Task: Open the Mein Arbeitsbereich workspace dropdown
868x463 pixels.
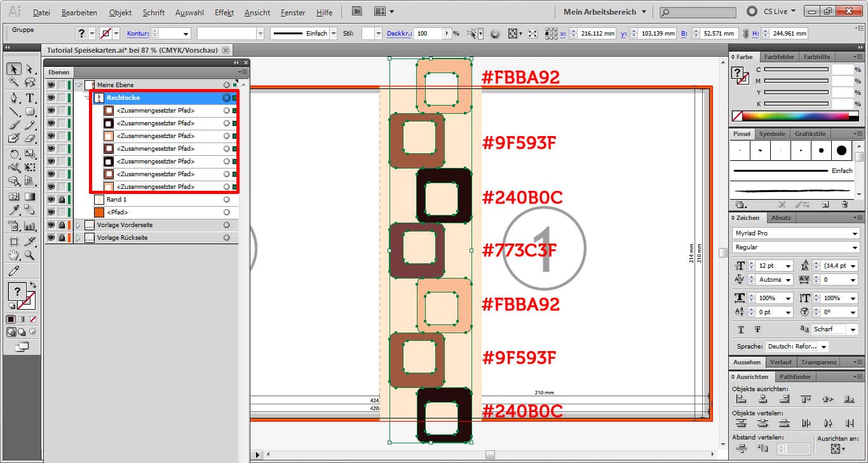Action: tap(604, 11)
